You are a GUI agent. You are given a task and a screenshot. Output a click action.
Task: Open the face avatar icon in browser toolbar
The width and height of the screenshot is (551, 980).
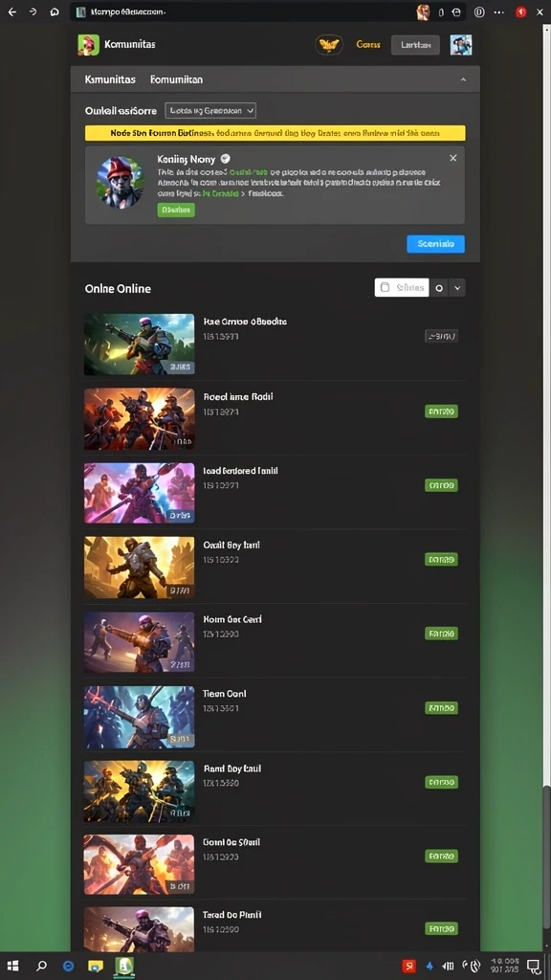(x=424, y=11)
